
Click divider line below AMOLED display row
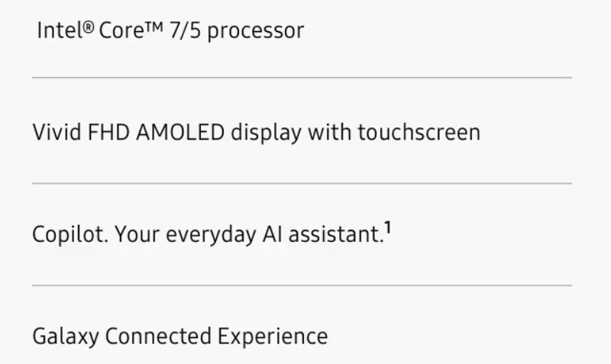302,183
